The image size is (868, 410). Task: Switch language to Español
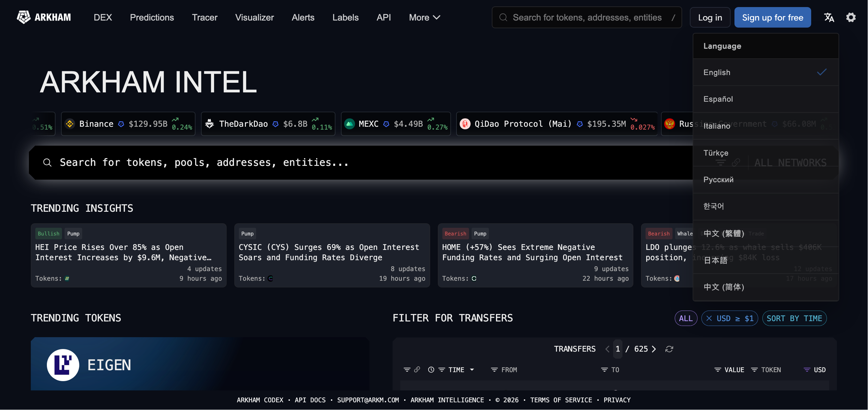click(x=766, y=99)
